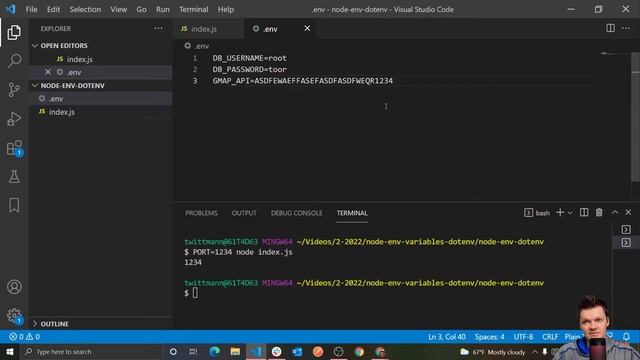Viewport: 640px width, 360px height.
Task: Open weather widget 67°F Mostly cloudy
Action: click(493, 352)
